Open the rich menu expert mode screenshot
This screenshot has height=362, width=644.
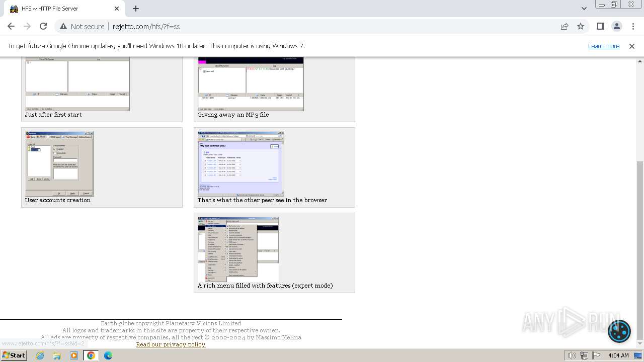(238, 249)
